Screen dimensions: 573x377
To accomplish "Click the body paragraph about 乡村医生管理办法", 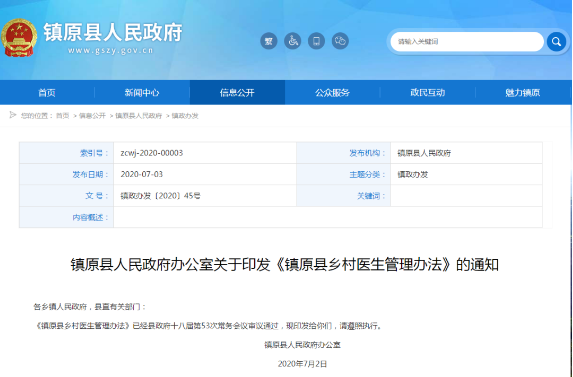I will 208,325.
